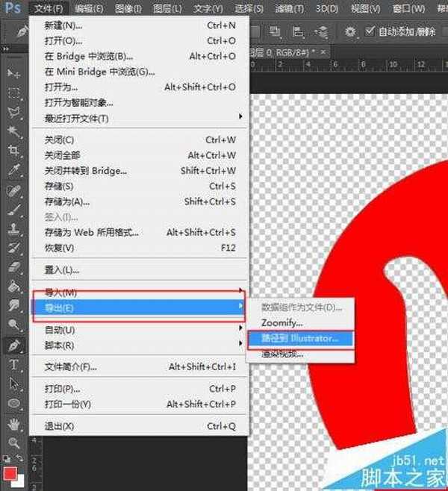Image resolution: width=448 pixels, height=491 pixels.
Task: Select the Hand tool
Action: point(13,423)
